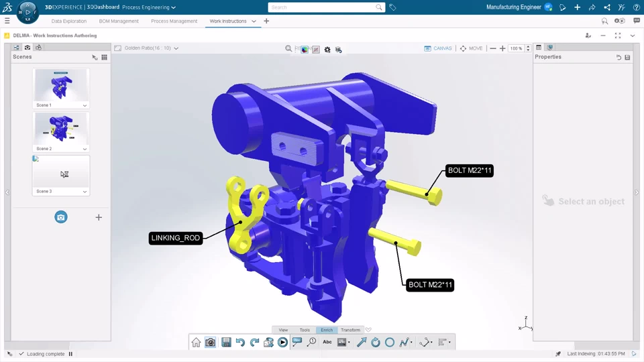Capture a new scene with camera button
This screenshot has height=362, width=644.
tap(61, 217)
